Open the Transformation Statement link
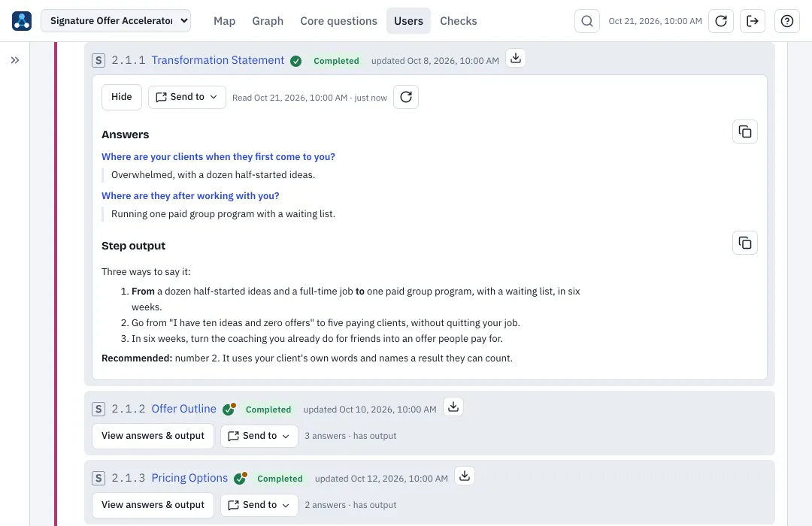812x526 pixels. point(218,60)
